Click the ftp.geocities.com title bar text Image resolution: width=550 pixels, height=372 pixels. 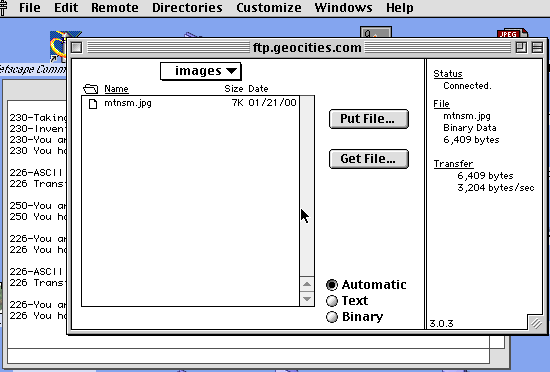(x=307, y=47)
